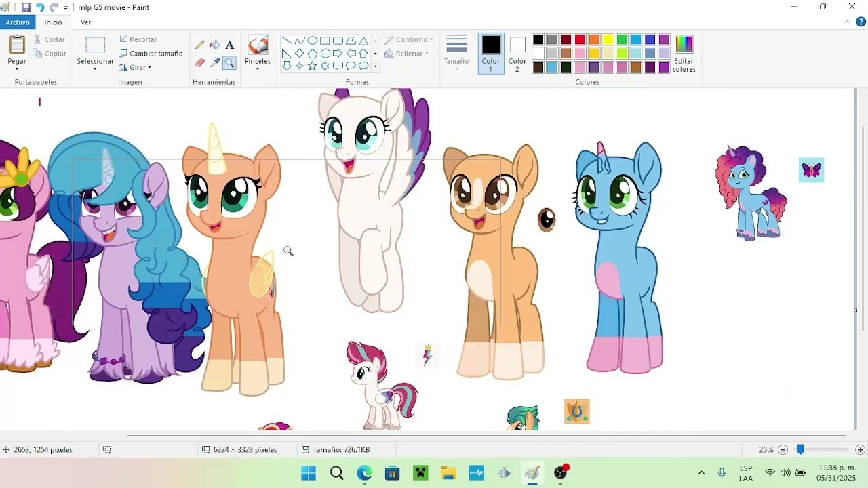Select the Color picker eyedropper tool
Image resolution: width=868 pixels, height=488 pixels.
click(x=214, y=62)
